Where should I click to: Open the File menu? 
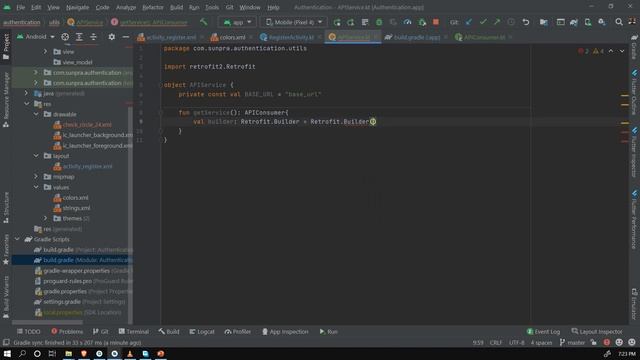click(x=20, y=7)
